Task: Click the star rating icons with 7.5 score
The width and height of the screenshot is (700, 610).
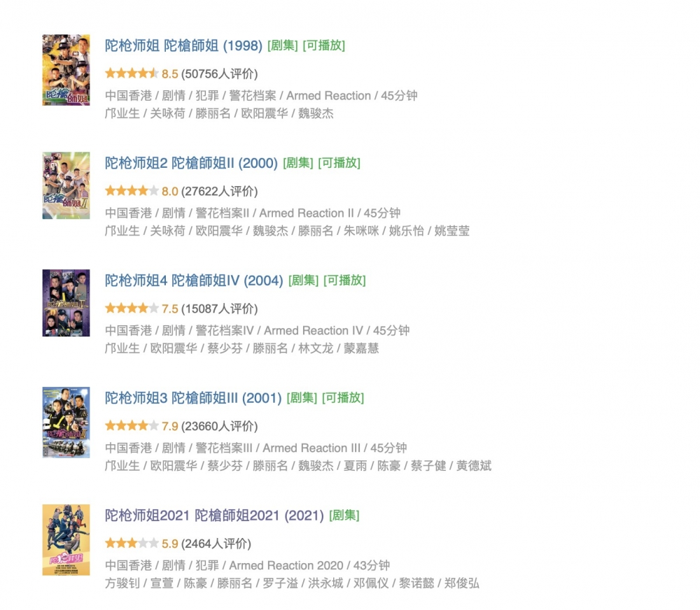Action: (132, 308)
